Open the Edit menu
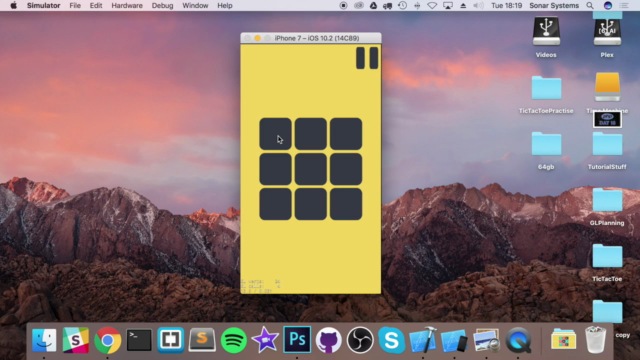This screenshot has width=640, height=360. [x=96, y=6]
